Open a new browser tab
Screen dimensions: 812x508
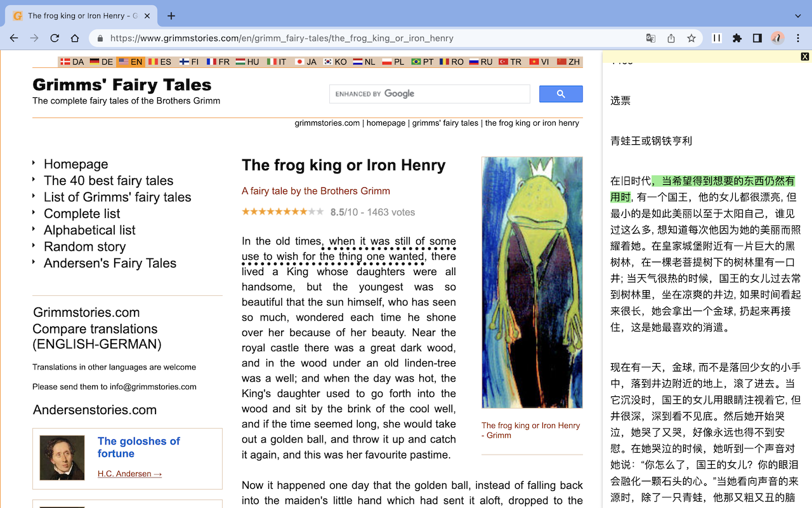coord(171,16)
